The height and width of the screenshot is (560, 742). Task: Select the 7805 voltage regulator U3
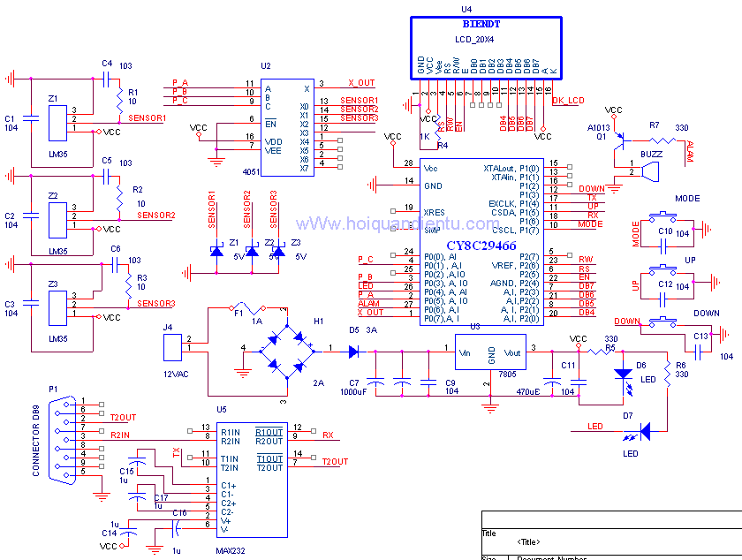pyautogui.click(x=490, y=352)
